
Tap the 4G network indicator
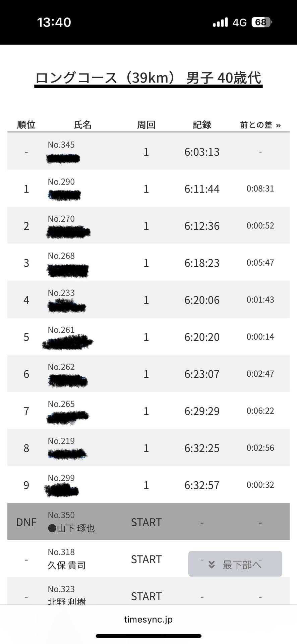point(239,22)
